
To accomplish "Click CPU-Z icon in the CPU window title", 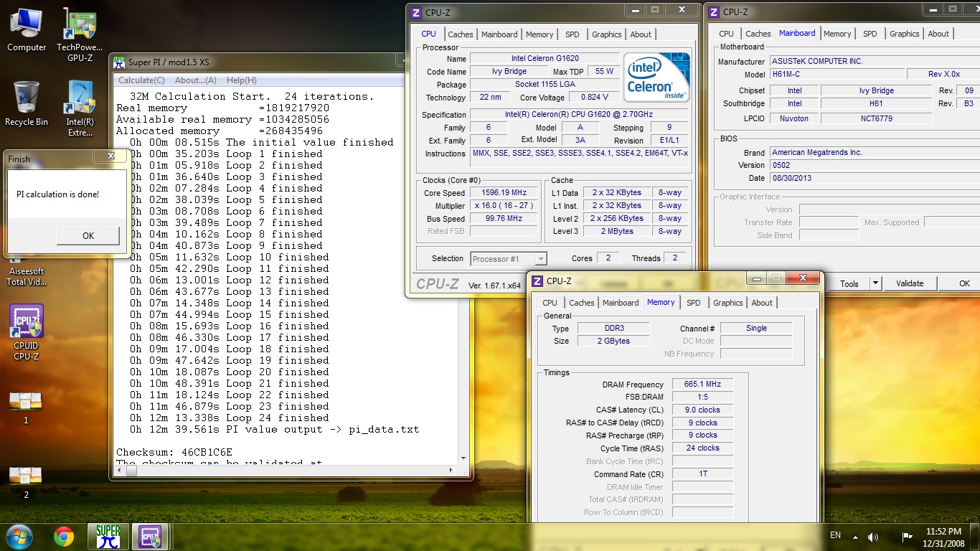I will (416, 12).
